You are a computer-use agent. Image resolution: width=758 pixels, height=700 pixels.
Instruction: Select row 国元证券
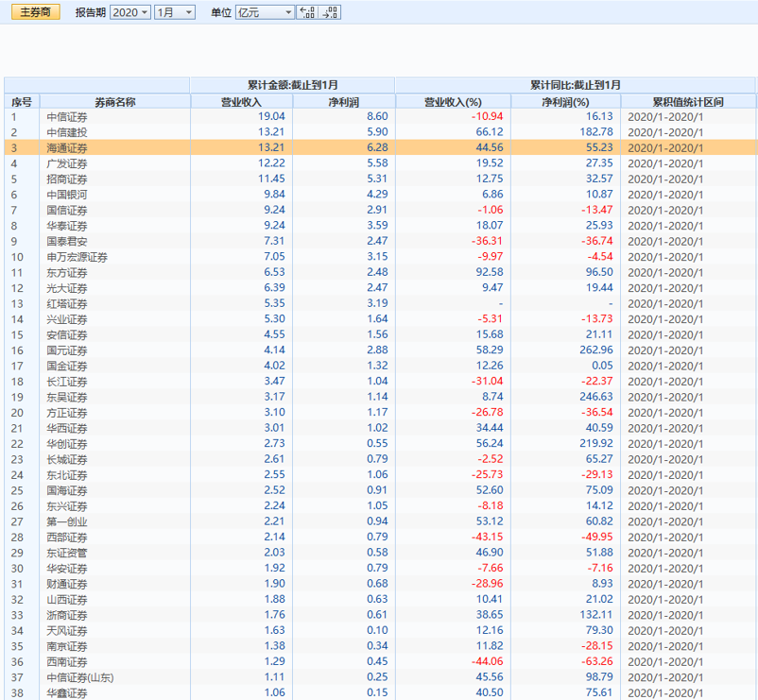(x=380, y=350)
